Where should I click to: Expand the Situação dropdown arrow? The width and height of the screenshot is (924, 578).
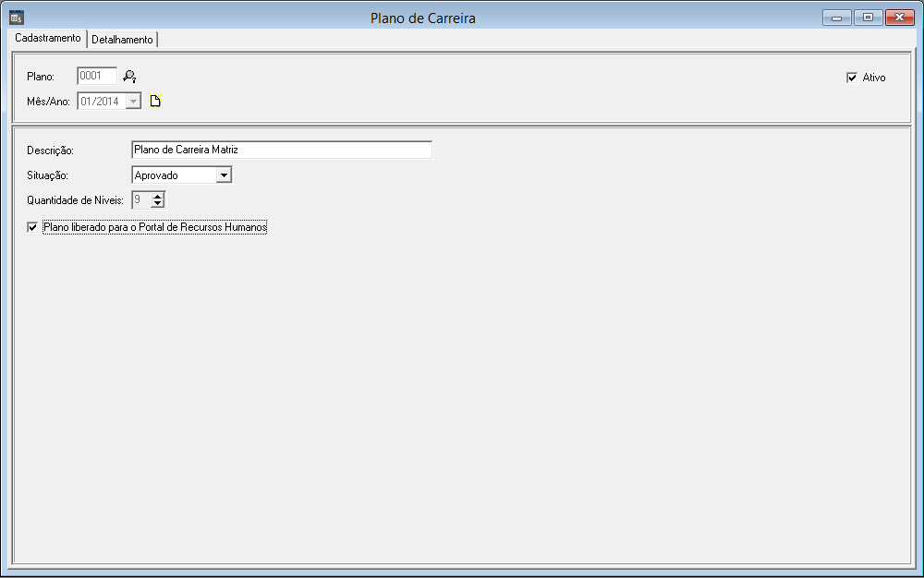(x=224, y=175)
